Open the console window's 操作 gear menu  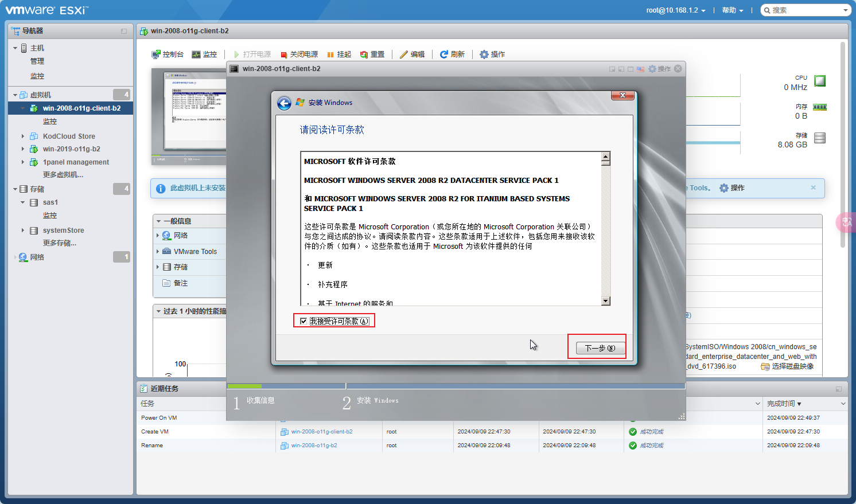659,69
